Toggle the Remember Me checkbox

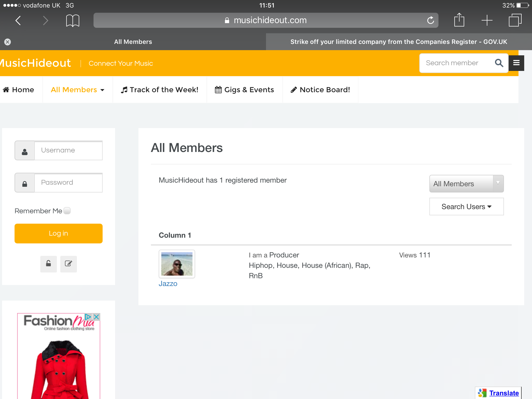click(67, 211)
